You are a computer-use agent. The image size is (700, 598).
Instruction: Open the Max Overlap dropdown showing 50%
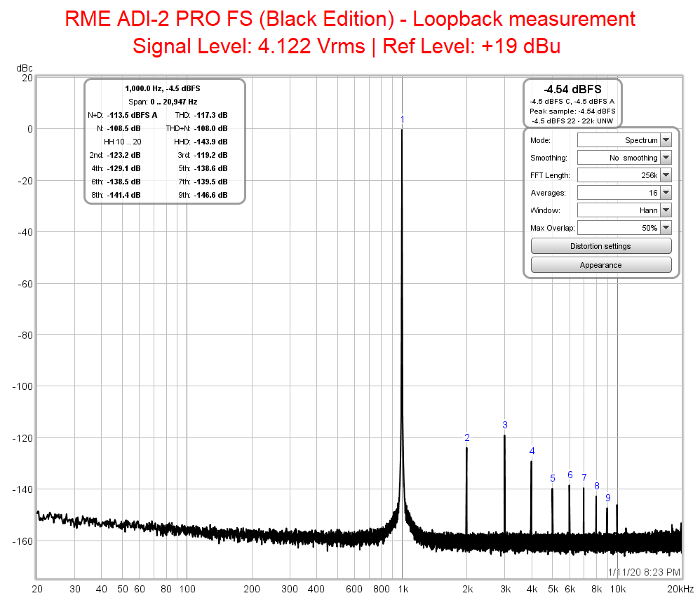(624, 228)
